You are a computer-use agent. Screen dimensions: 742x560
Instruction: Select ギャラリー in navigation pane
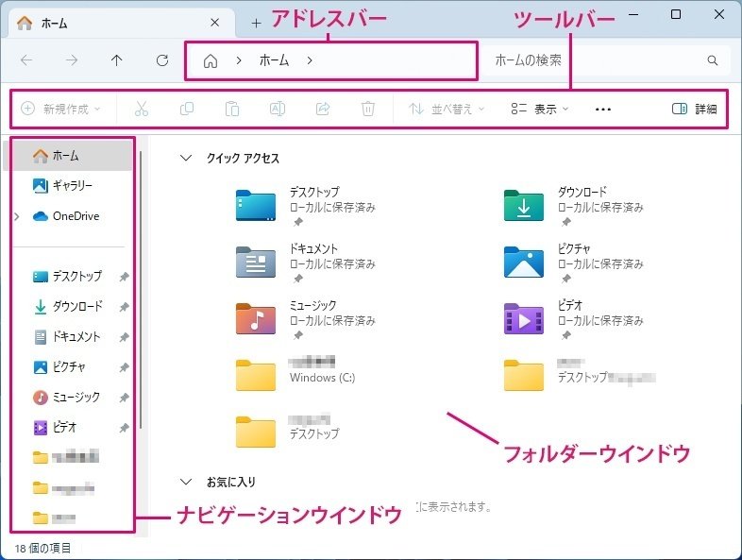pyautogui.click(x=68, y=185)
